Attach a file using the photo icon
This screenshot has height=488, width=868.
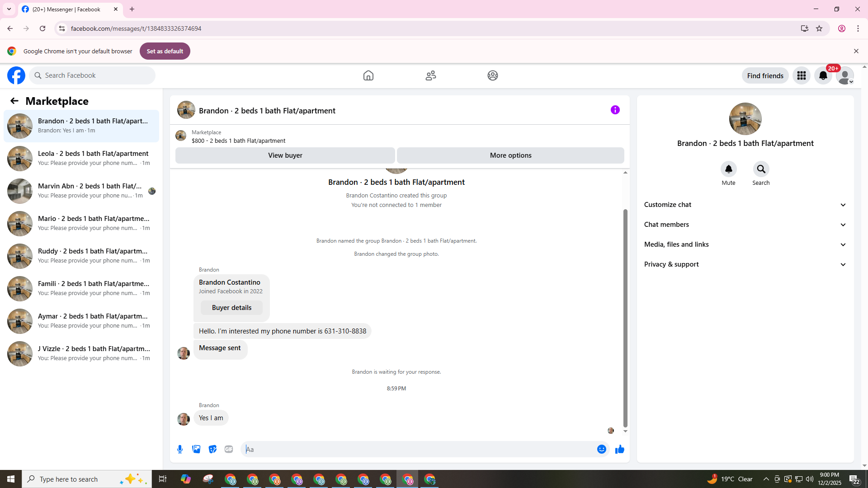[196, 449]
